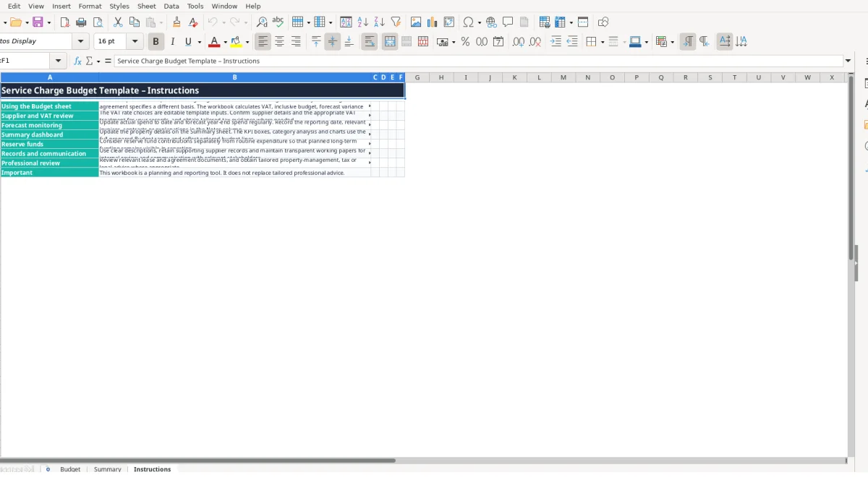Open the Sheet menu
Screen dimensions: 868x488
[147, 6]
